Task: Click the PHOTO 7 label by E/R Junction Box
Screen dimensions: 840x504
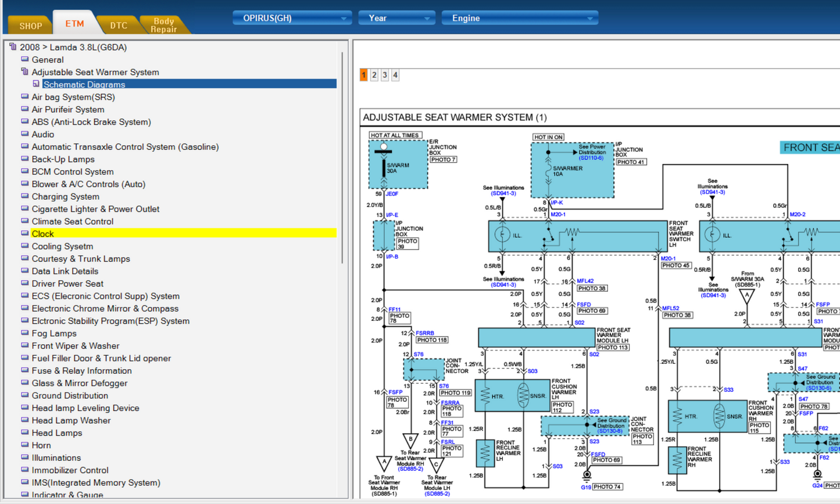Action: click(x=443, y=160)
